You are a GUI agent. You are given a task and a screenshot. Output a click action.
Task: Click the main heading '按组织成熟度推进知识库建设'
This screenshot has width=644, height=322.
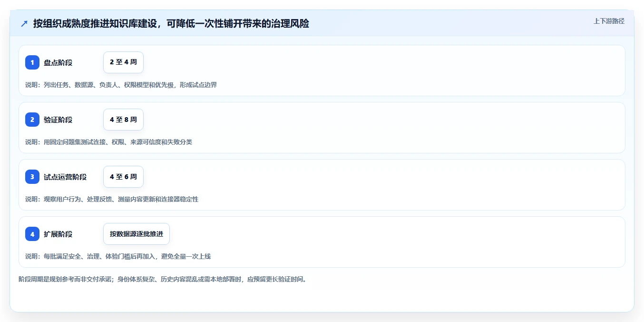[171, 23]
